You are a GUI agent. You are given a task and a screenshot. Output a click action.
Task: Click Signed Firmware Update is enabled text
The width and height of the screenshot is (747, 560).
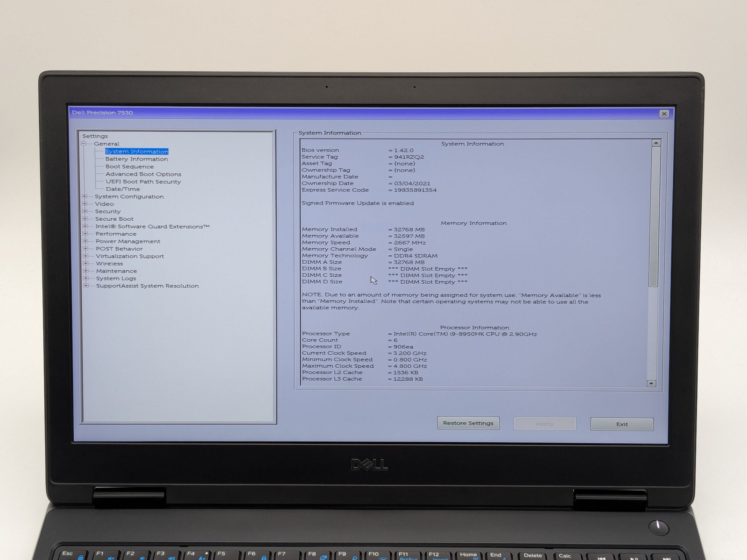point(358,203)
